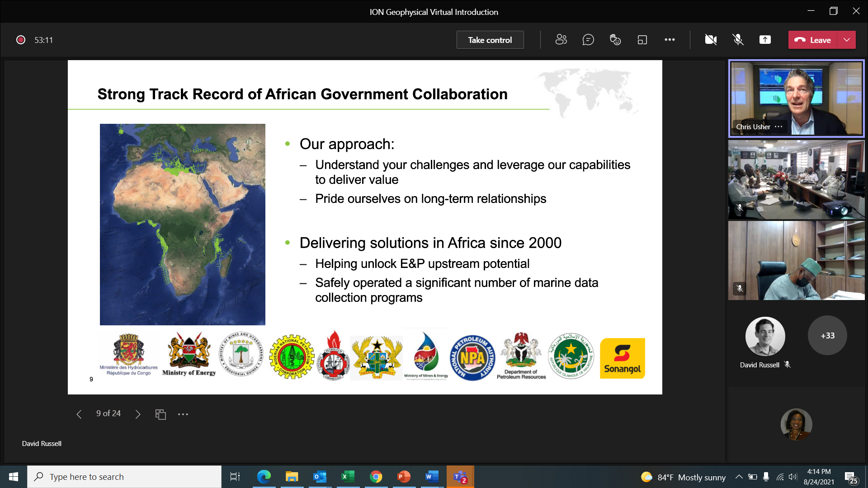Viewport: 868px width, 488px height.
Task: Go to the previous slide arrow
Action: 79,414
